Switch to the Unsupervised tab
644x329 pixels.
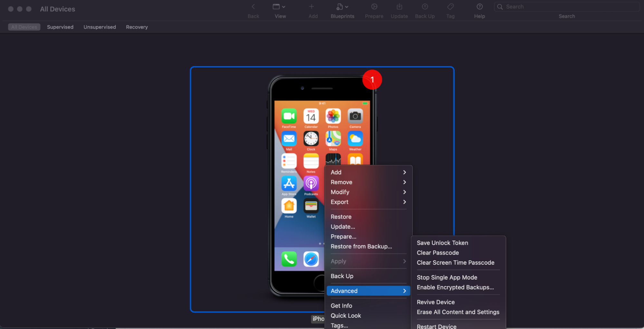[100, 27]
